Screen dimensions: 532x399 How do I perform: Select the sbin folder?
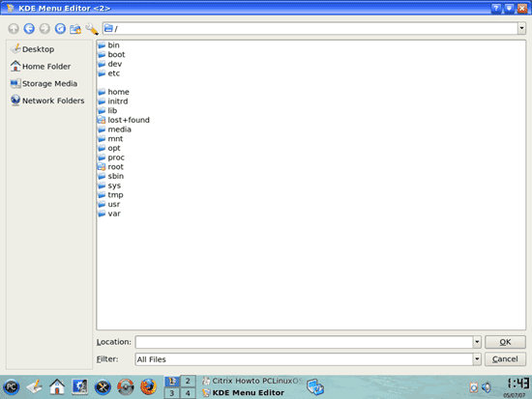[111, 176]
